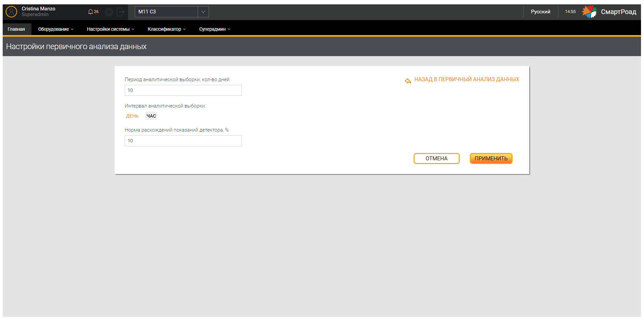The image size is (644, 321).
Task: Open the settings gear icon
Action: click(x=109, y=12)
